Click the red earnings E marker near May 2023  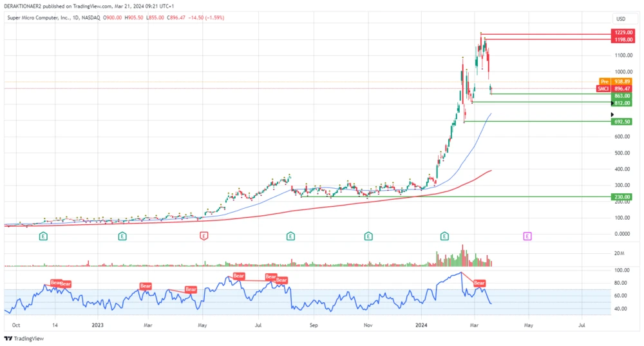(204, 236)
